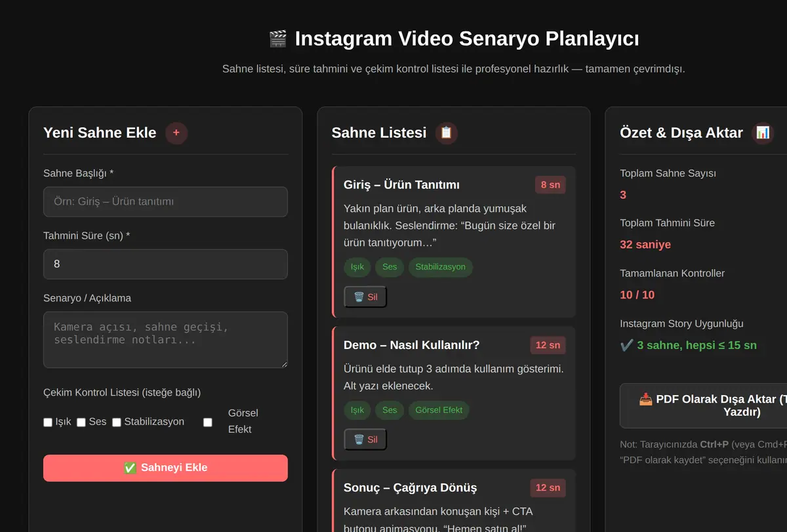The image size is (787, 532).
Task: Click the total duration value 32 saniye
Action: (645, 245)
